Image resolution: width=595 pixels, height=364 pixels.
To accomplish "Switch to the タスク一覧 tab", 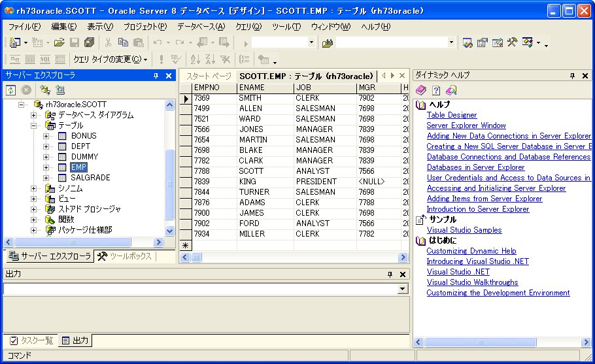I will point(31,340).
